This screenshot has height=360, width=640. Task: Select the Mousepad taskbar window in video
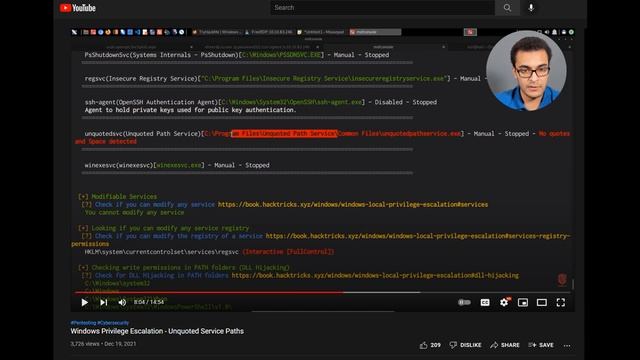[x=321, y=32]
